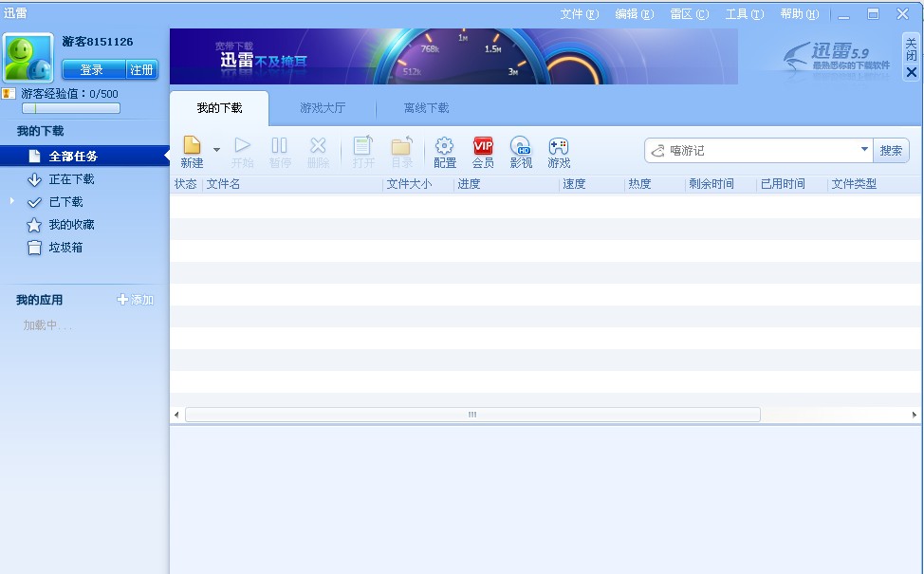Click the 登录 login button
The width and height of the screenshot is (924, 574).
(x=93, y=69)
